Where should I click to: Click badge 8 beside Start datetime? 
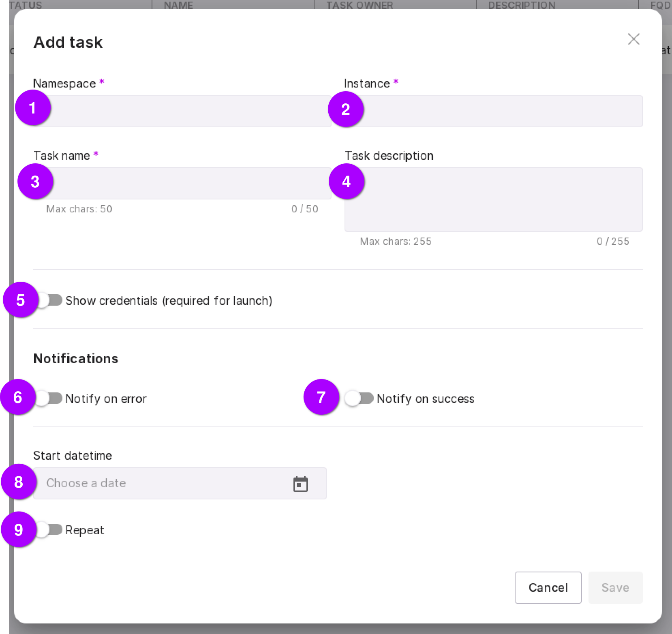click(19, 482)
